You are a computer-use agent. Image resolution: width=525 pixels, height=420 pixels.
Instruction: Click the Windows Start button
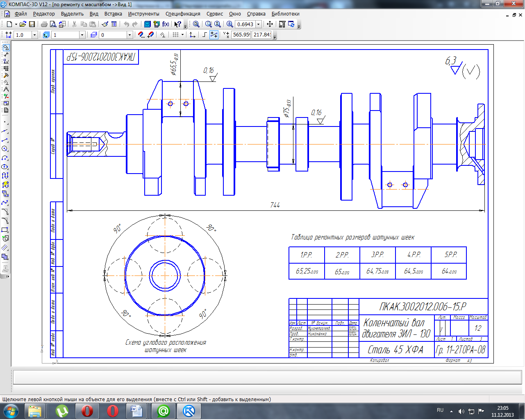(11, 411)
